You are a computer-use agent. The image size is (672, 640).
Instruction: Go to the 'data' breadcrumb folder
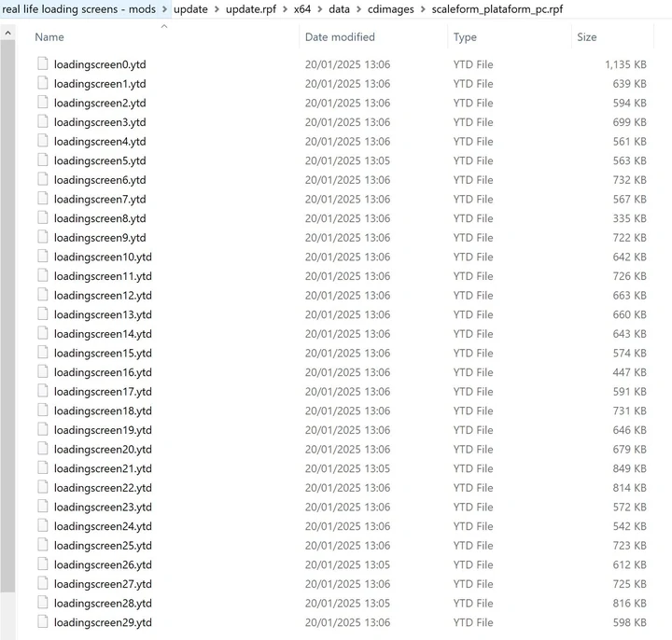(x=339, y=9)
